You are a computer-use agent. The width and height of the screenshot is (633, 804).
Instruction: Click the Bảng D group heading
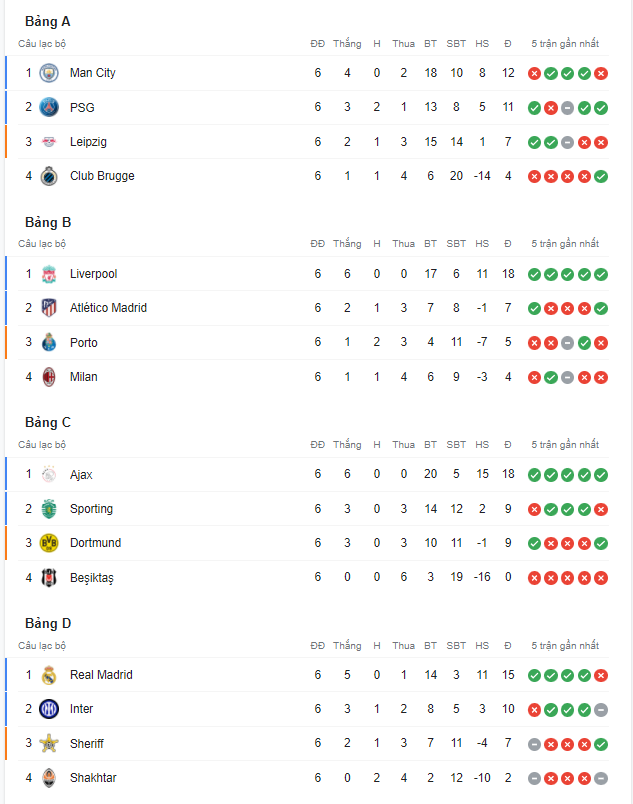click(48, 624)
